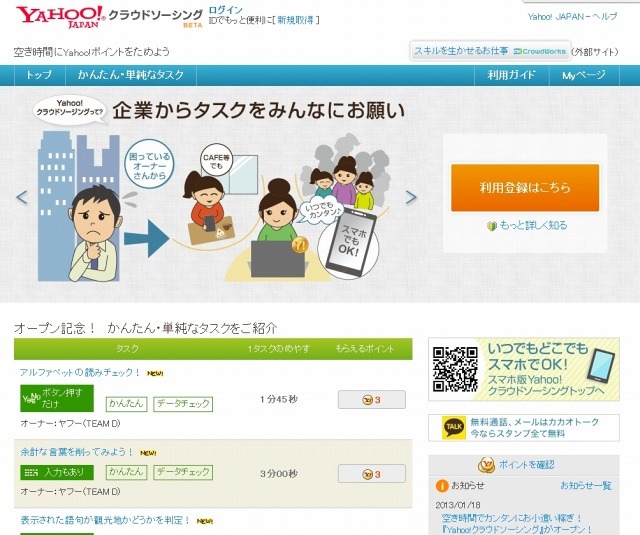Click the green 入力もあり badge
The image size is (640, 535).
57,473
